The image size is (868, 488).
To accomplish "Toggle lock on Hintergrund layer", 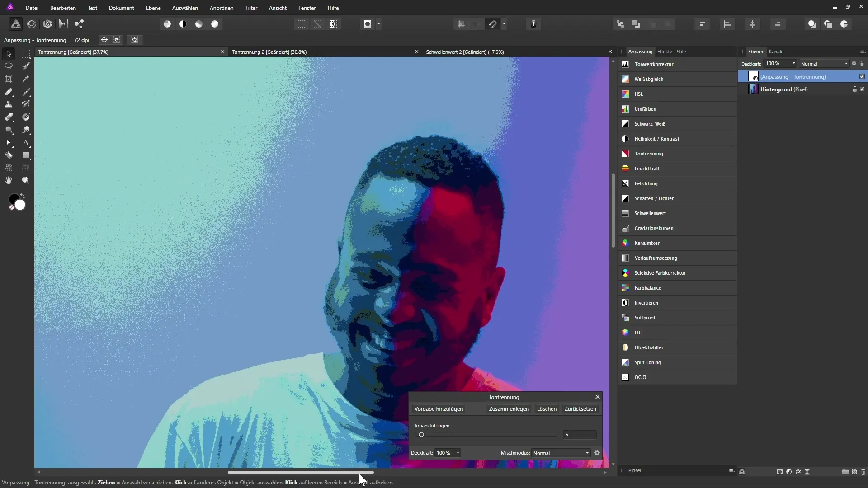I will pyautogui.click(x=854, y=89).
